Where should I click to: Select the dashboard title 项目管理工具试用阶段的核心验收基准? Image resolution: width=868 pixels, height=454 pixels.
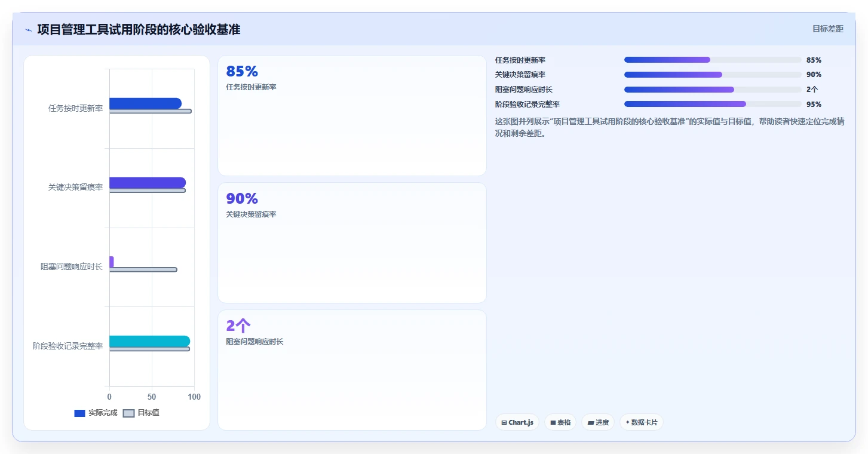click(x=139, y=29)
